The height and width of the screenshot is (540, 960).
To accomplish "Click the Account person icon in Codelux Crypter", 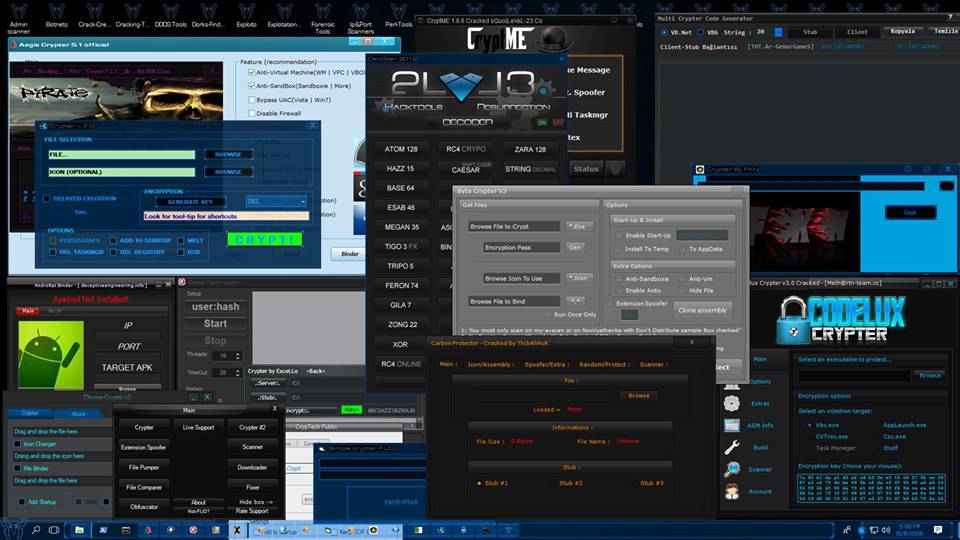I will (732, 492).
